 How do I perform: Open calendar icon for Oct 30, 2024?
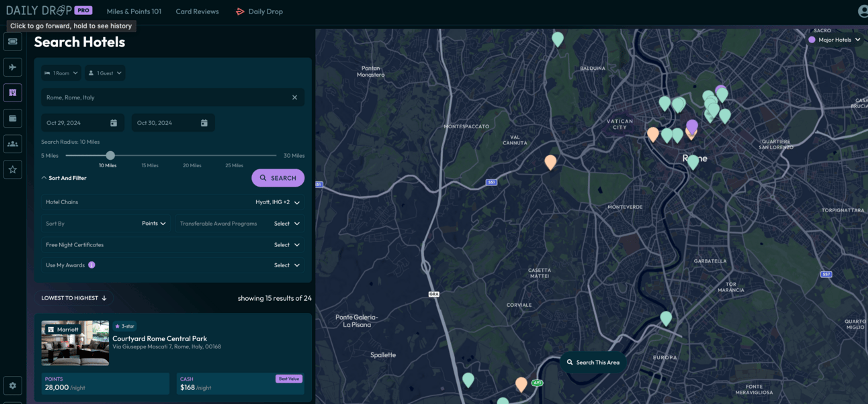pyautogui.click(x=204, y=123)
